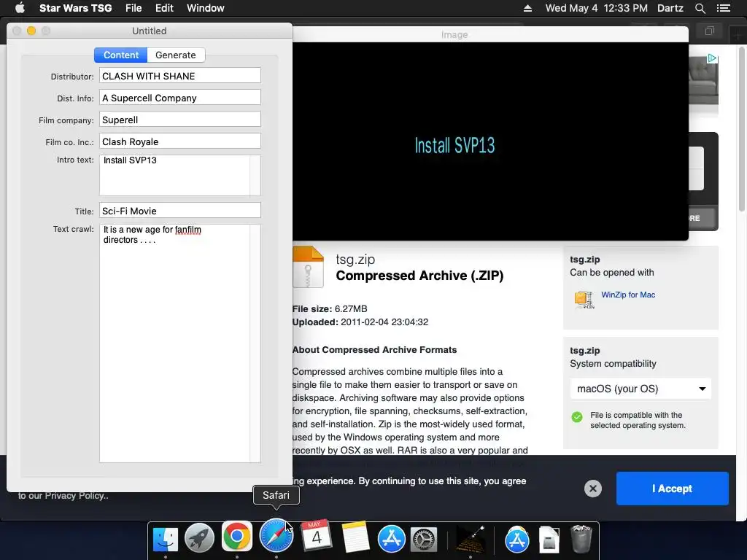The image size is (747, 560).
Task: Open the Trash in the dock
Action: [581, 539]
